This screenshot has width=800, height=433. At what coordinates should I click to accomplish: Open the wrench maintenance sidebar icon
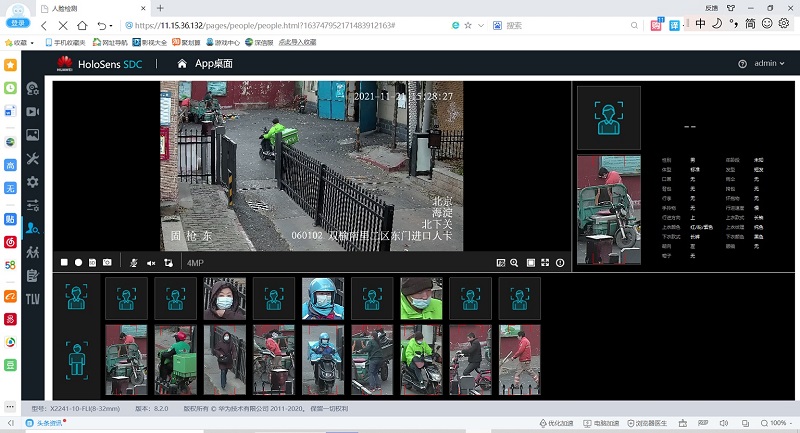[x=33, y=158]
